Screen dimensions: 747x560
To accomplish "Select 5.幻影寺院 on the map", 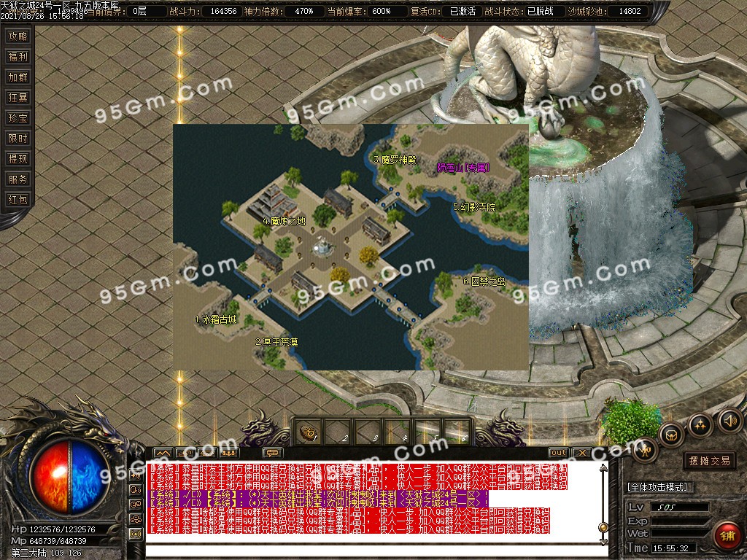I will pyautogui.click(x=474, y=206).
